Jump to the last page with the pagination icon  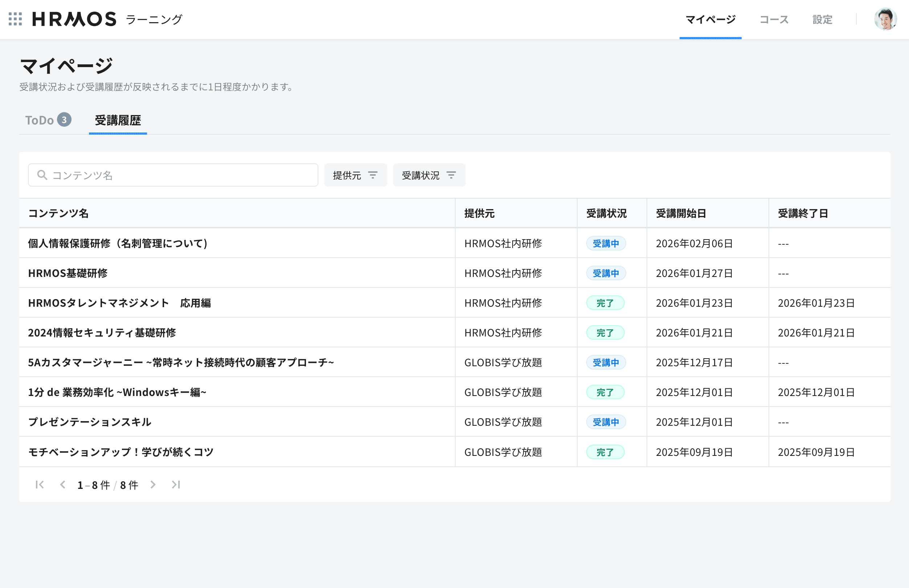(176, 484)
